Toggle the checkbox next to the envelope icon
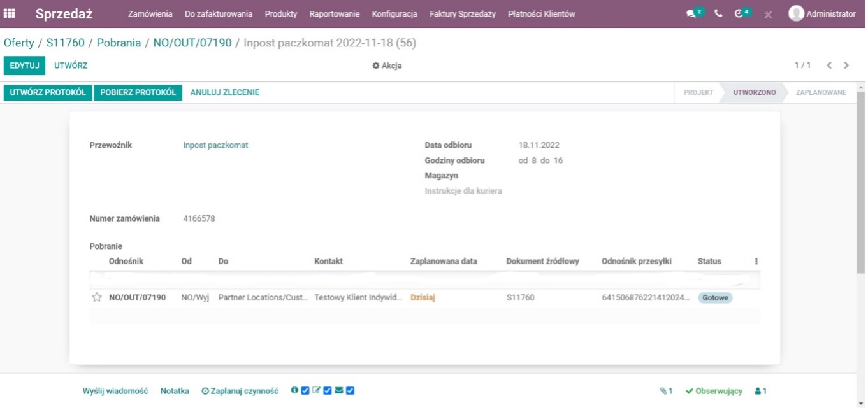868x410 pixels. coord(350,390)
